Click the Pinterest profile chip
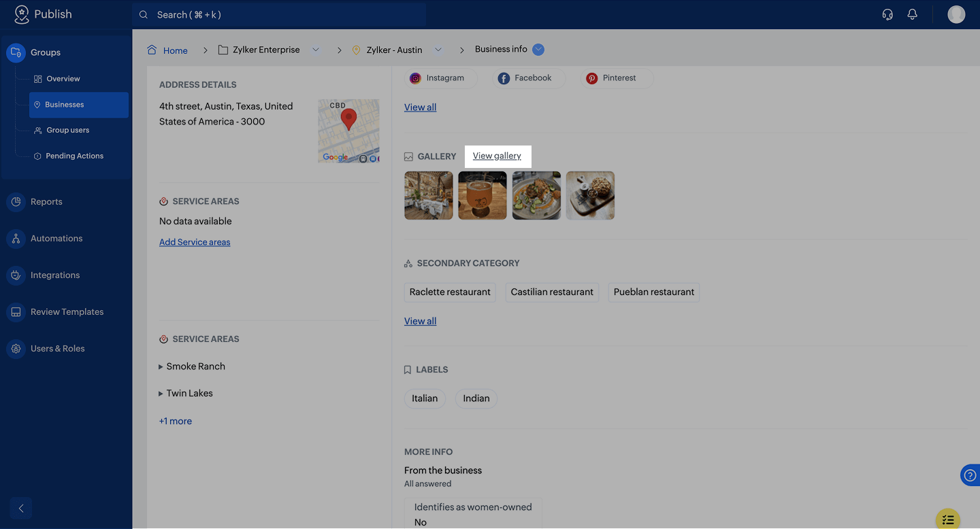The height and width of the screenshot is (529, 980). coord(617,78)
